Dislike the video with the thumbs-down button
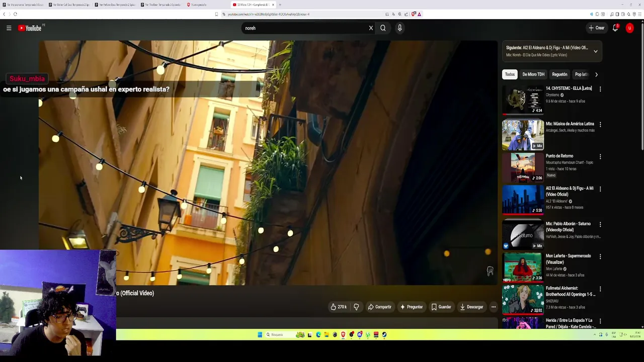 pos(356,307)
